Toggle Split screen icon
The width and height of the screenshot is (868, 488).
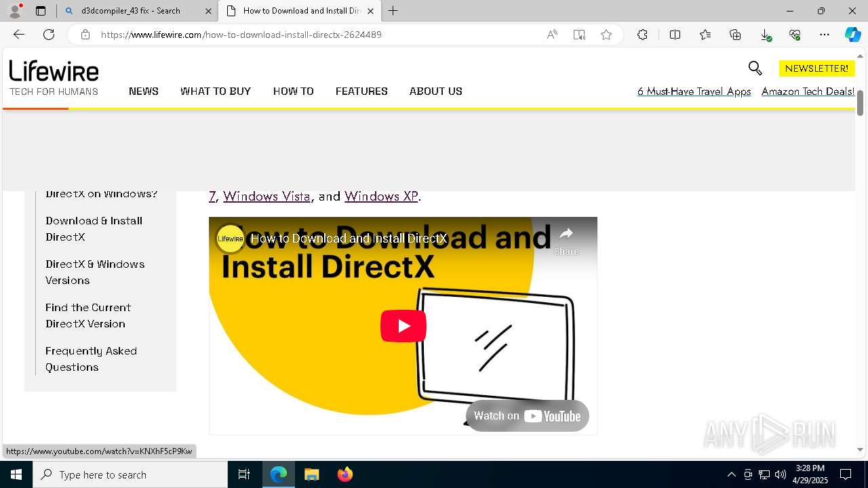click(675, 35)
